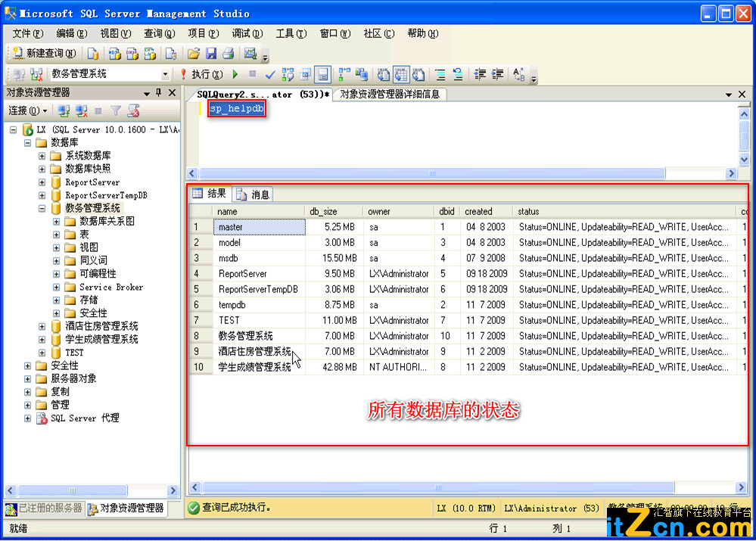Click the Increase Indent icon
The width and height of the screenshot is (756, 541).
coord(497,74)
